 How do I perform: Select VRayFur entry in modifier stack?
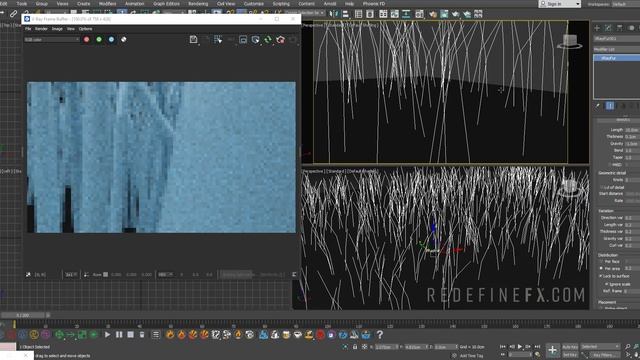[x=617, y=58]
